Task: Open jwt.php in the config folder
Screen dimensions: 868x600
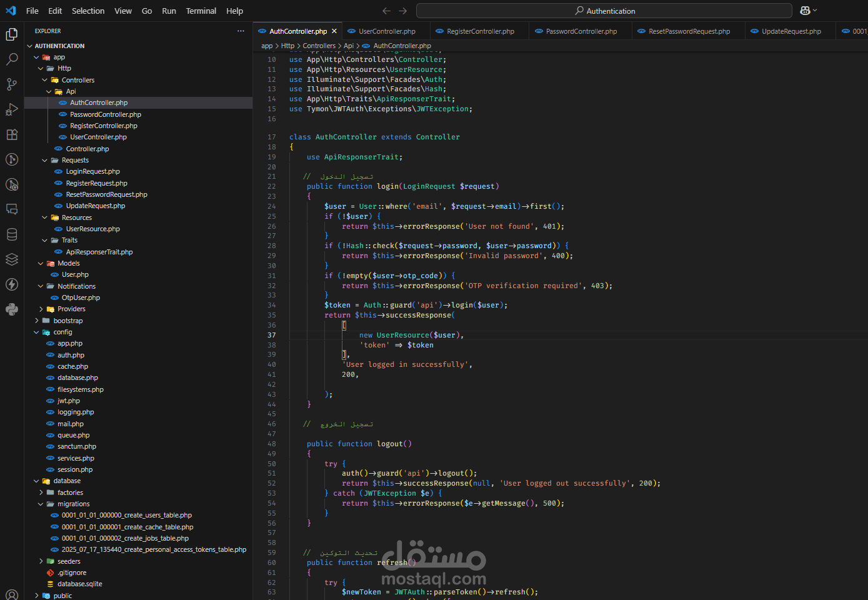Action: pyautogui.click(x=68, y=401)
